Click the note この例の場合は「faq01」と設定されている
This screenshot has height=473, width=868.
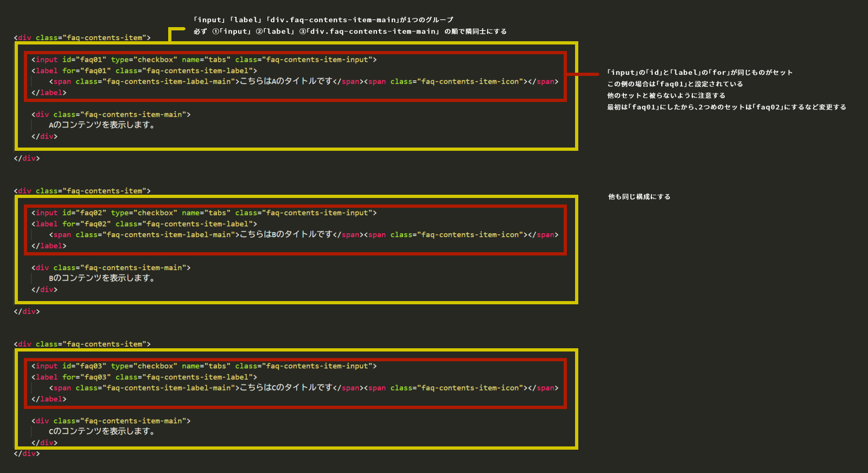675,84
